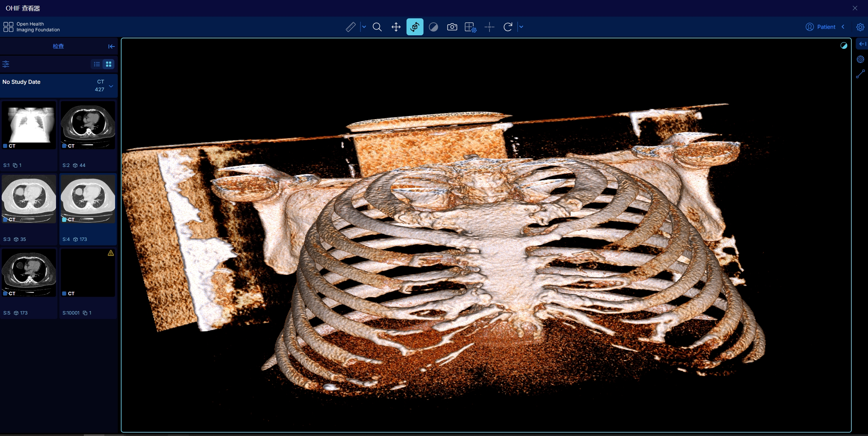Image resolution: width=868 pixels, height=436 pixels.
Task: Select the 检查 studies tab
Action: [58, 46]
